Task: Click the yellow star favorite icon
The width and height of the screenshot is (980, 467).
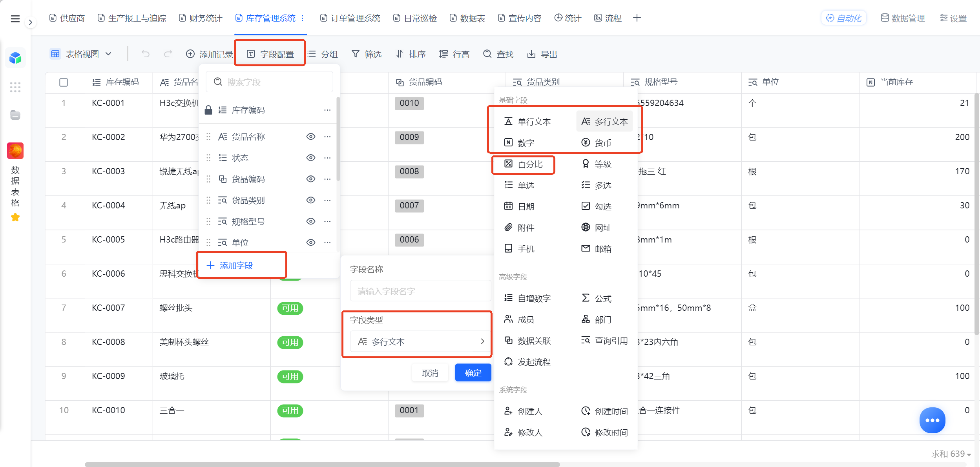Action: coord(15,217)
